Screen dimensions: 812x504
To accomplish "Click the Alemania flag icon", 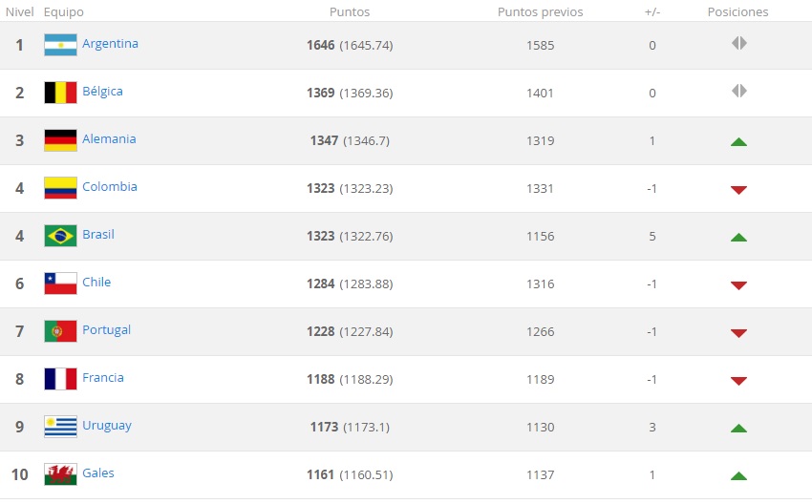I will (60, 140).
